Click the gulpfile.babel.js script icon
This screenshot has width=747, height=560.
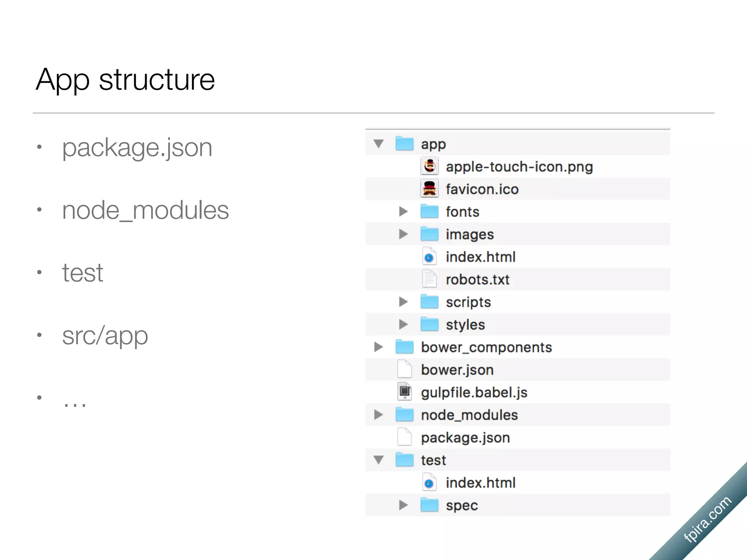(x=405, y=392)
